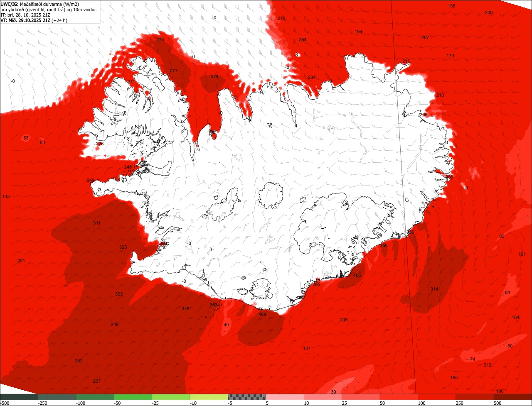This screenshot has height=406, width=532.
Task: Select the light green swatch between -25 and -10
Action: pyautogui.click(x=171, y=397)
